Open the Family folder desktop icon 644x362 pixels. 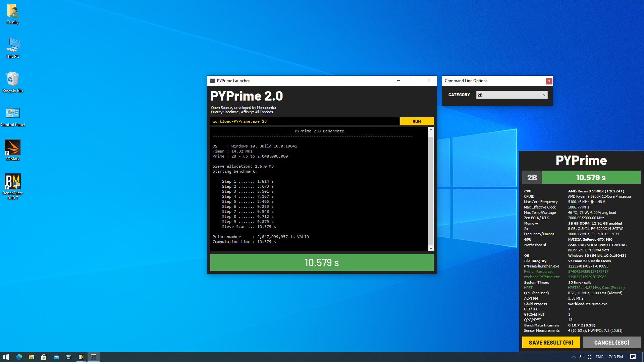coord(13,14)
